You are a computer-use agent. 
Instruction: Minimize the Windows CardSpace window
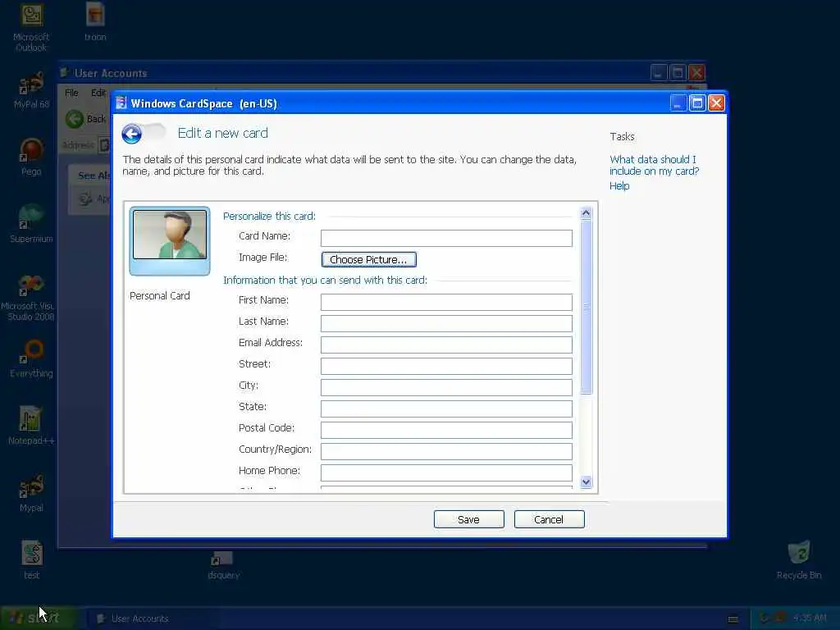[x=678, y=103]
